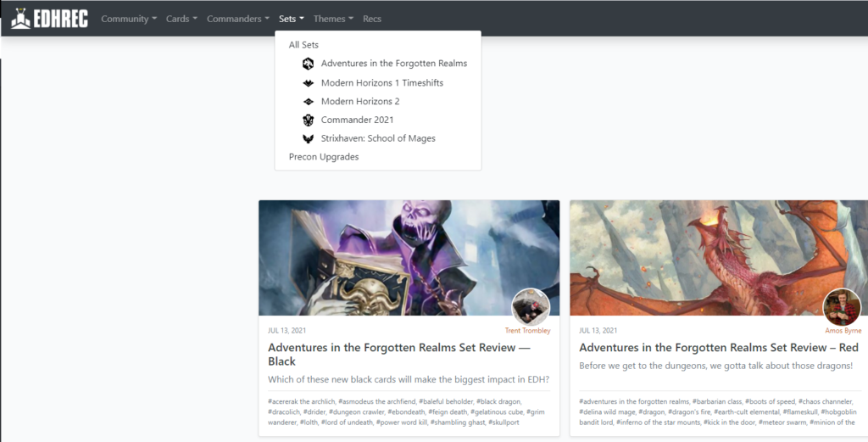This screenshot has width=868, height=442.
Task: Open the Recs page
Action: (x=372, y=19)
